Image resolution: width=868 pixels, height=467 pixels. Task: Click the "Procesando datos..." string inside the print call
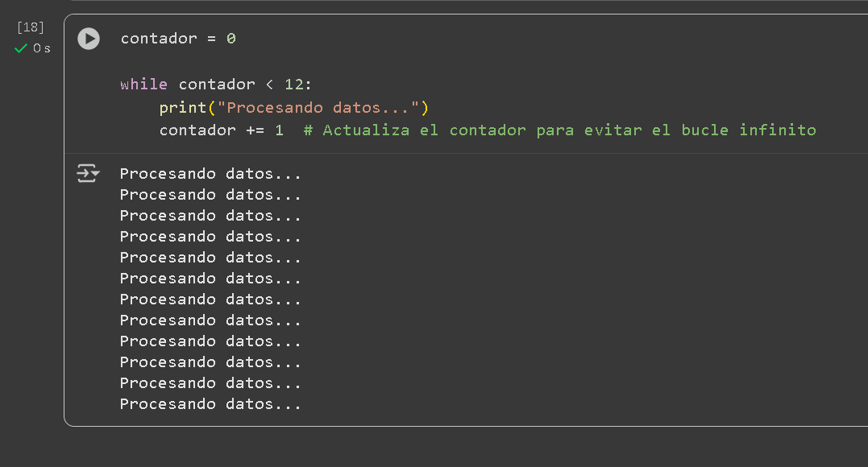click(x=318, y=108)
